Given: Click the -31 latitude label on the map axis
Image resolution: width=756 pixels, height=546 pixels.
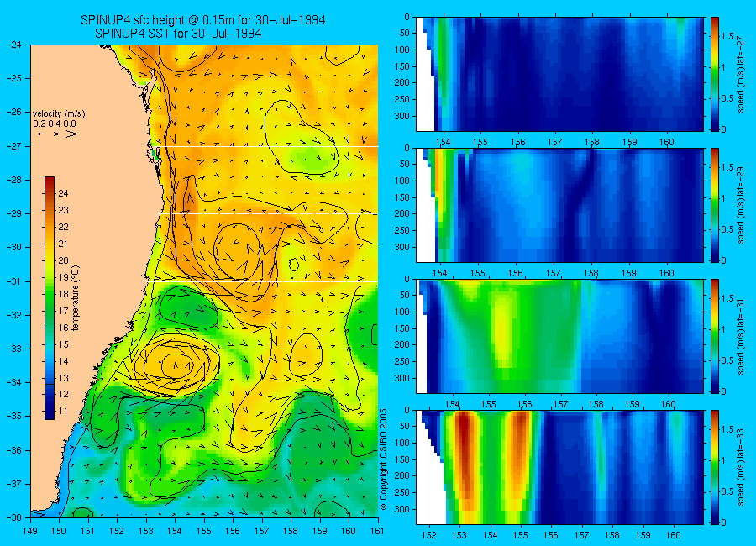Looking at the screenshot, I should point(14,281).
